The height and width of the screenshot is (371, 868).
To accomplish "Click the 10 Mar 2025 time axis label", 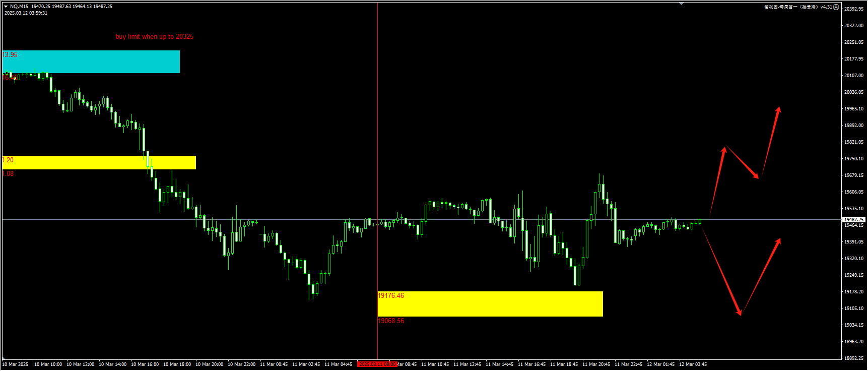I will (16, 364).
